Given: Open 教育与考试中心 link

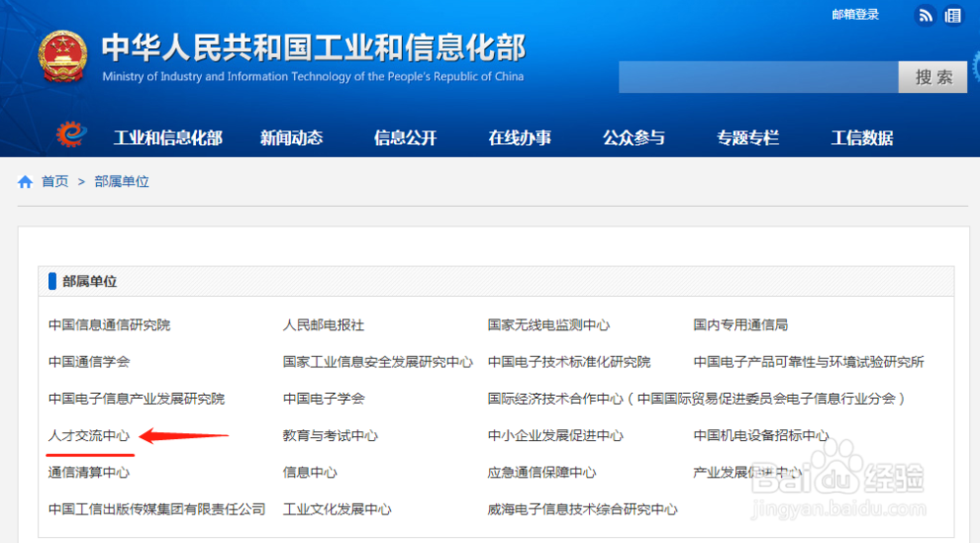Looking at the screenshot, I should (x=330, y=435).
